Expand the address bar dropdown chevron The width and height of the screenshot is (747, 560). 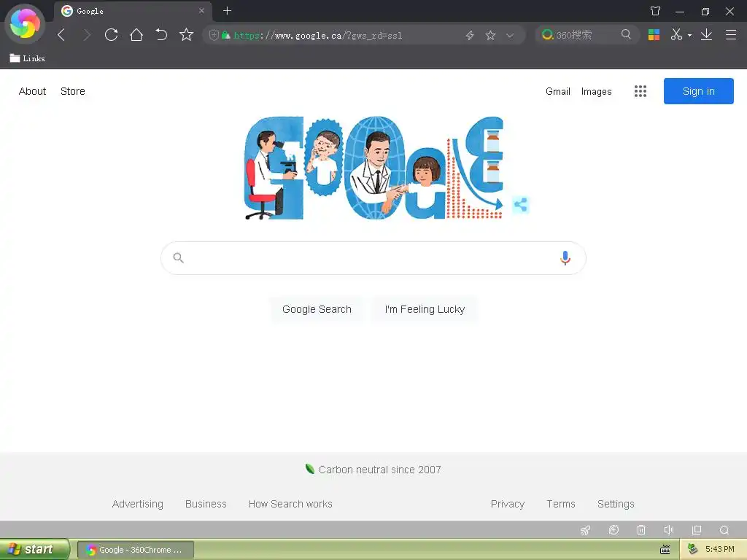(510, 35)
